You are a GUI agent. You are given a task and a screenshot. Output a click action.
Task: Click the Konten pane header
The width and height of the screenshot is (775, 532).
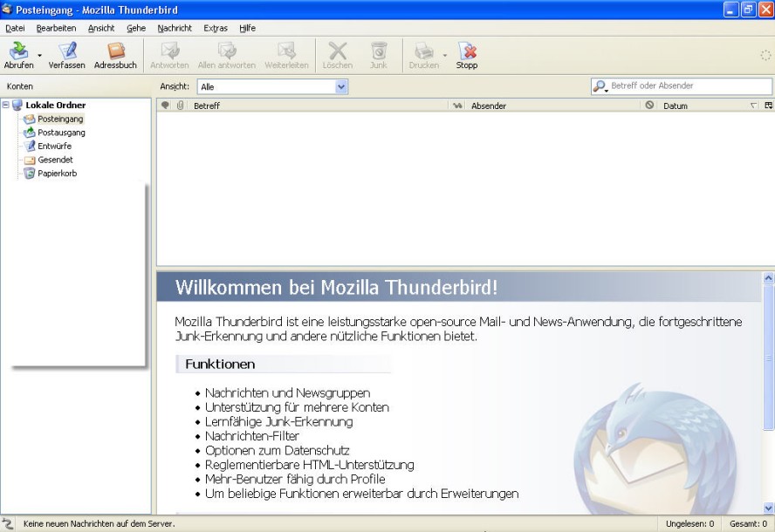point(76,86)
